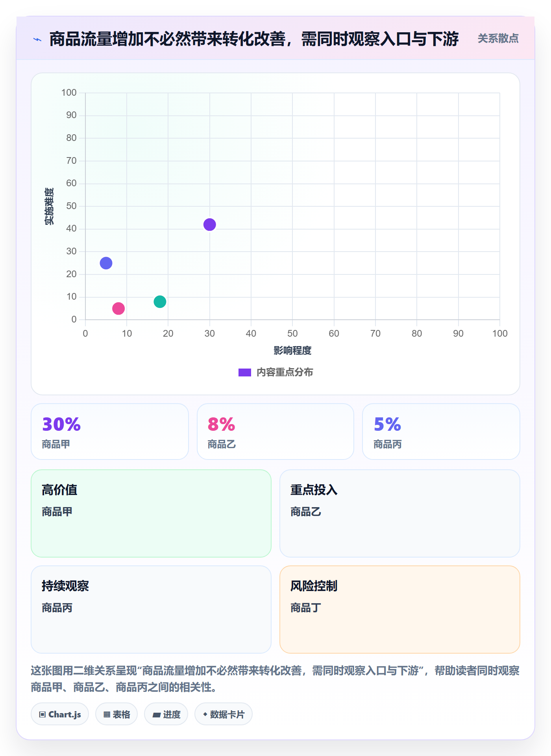Click the 关系散点 tag in the header
551x756 pixels.
point(498,39)
